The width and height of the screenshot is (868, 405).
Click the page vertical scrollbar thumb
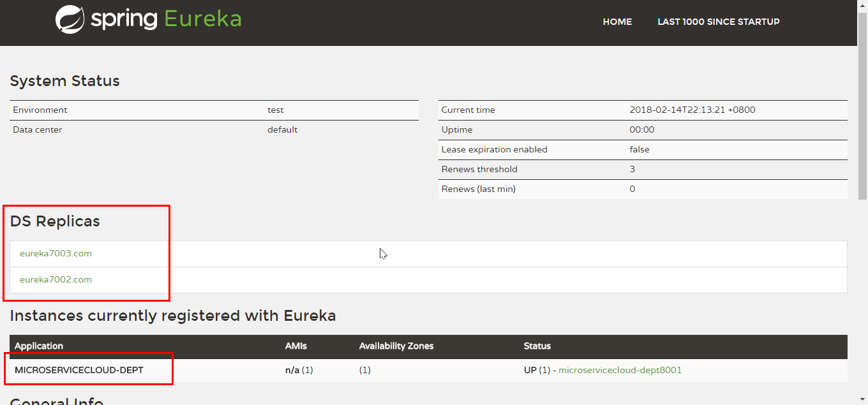pos(862,105)
